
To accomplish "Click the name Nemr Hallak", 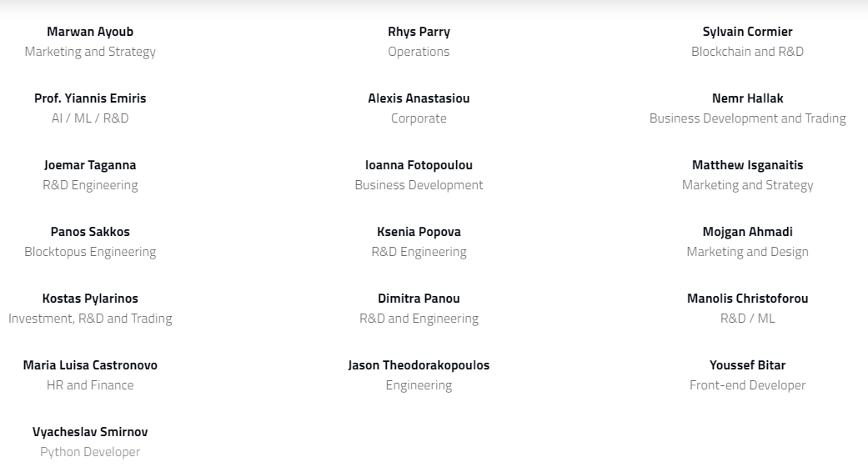I will (747, 98).
